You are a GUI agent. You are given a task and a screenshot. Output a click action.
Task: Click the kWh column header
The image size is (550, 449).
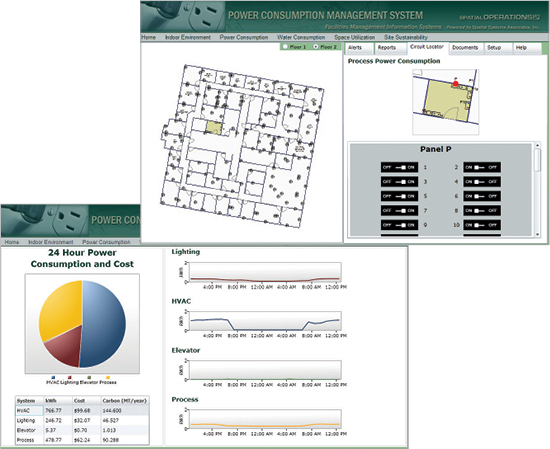pyautogui.click(x=58, y=401)
